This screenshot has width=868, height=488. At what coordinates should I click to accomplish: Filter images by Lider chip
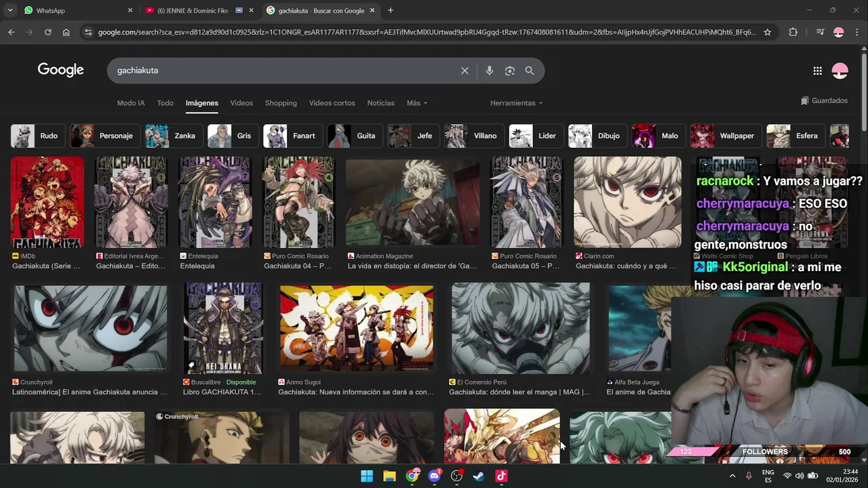tap(536, 136)
